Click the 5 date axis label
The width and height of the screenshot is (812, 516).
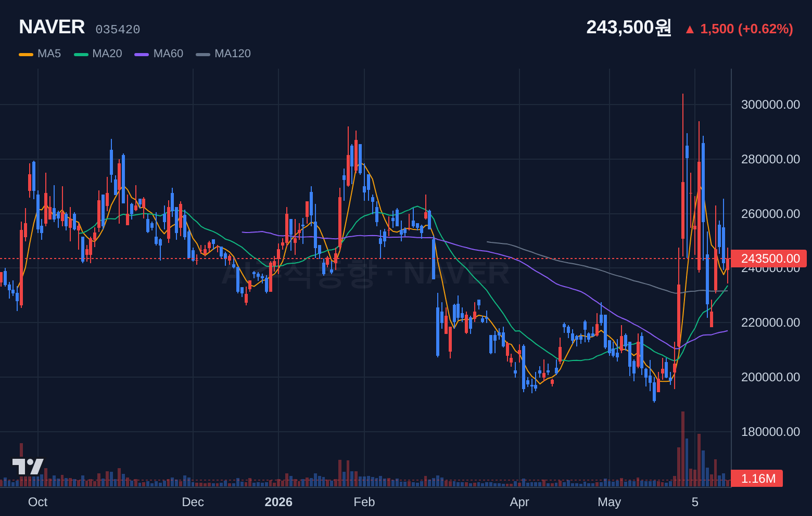coord(695,502)
